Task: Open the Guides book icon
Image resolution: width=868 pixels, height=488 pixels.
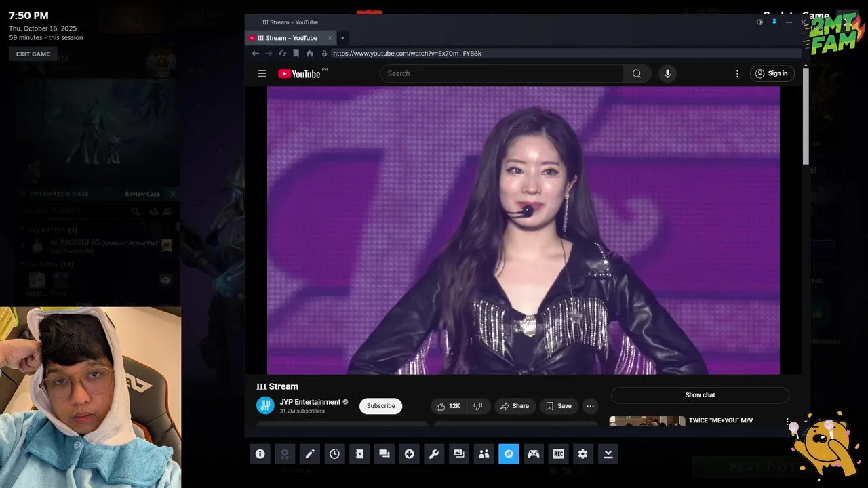Action: pos(359,454)
